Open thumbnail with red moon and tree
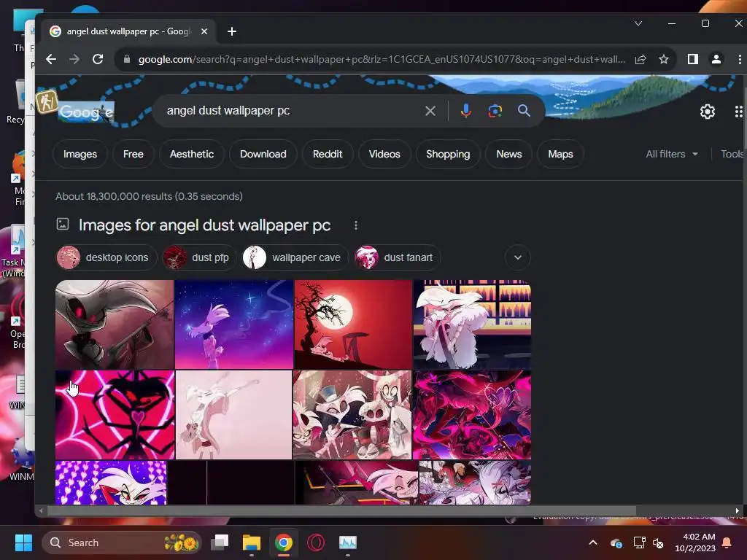The image size is (747, 560). 353,324
